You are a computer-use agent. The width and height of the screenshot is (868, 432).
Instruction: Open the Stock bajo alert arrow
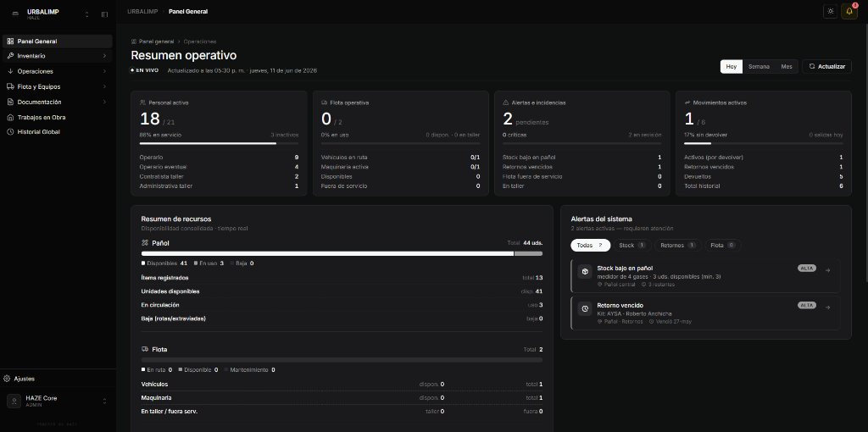click(828, 270)
